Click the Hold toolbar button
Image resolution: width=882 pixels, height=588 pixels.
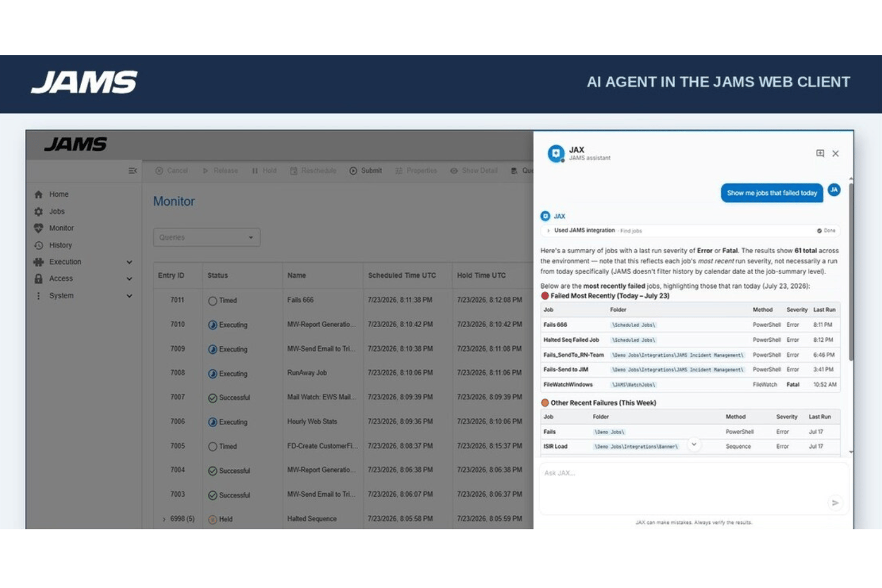(x=264, y=171)
